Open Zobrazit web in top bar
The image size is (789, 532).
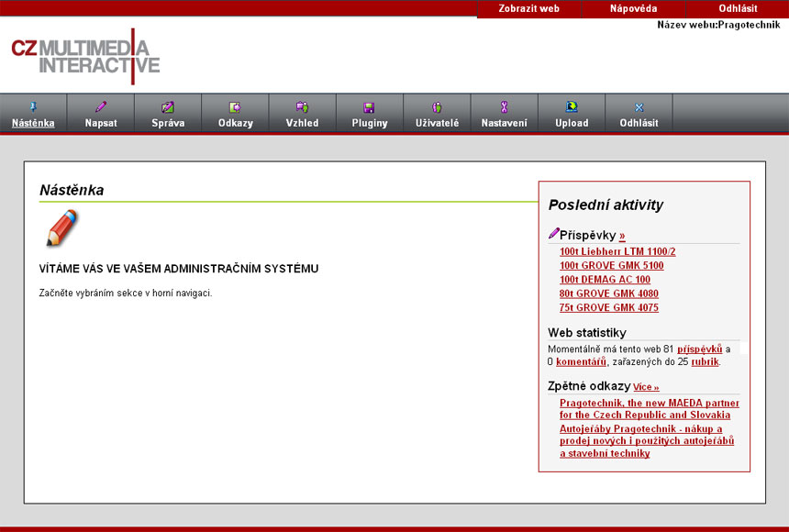[x=528, y=8]
